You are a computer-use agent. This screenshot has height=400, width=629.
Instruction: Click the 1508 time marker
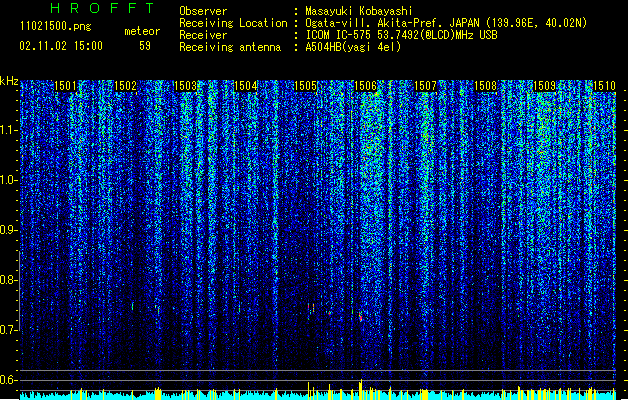tap(485, 86)
